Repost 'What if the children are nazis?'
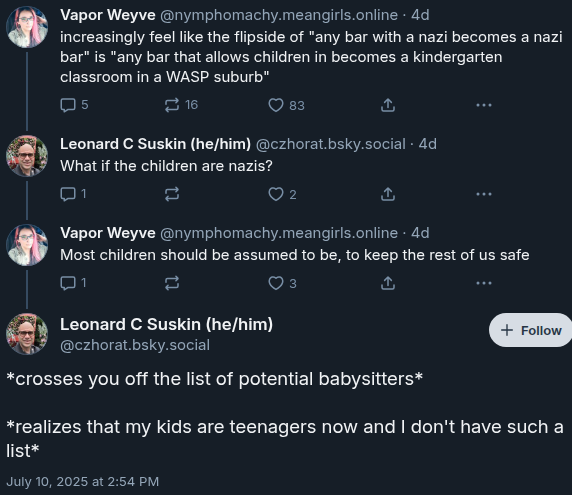 coord(172,194)
